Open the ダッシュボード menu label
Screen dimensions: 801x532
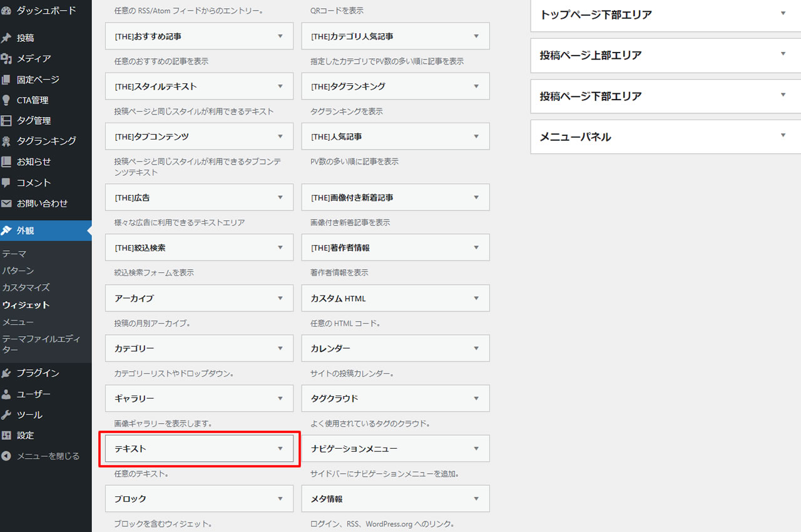pos(46,11)
